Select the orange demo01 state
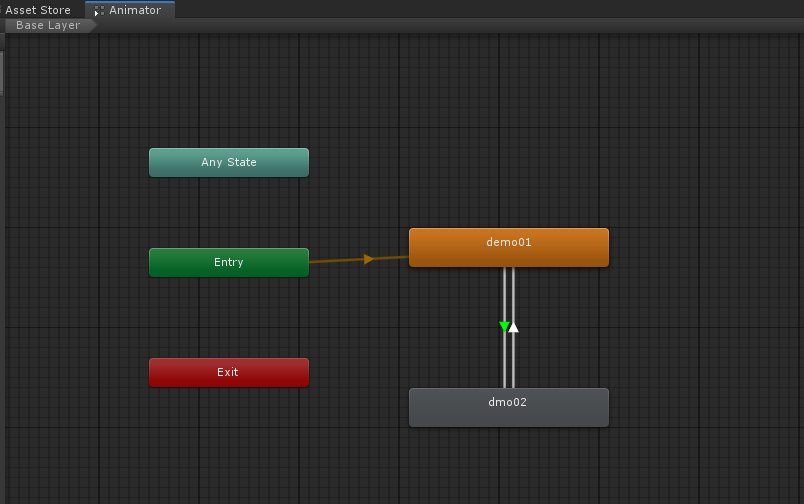This screenshot has width=804, height=504. 509,247
